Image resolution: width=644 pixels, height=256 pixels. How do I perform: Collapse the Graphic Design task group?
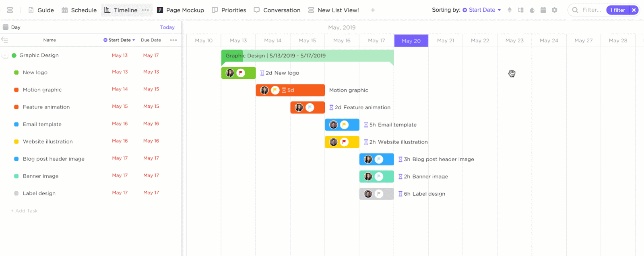pos(5,55)
